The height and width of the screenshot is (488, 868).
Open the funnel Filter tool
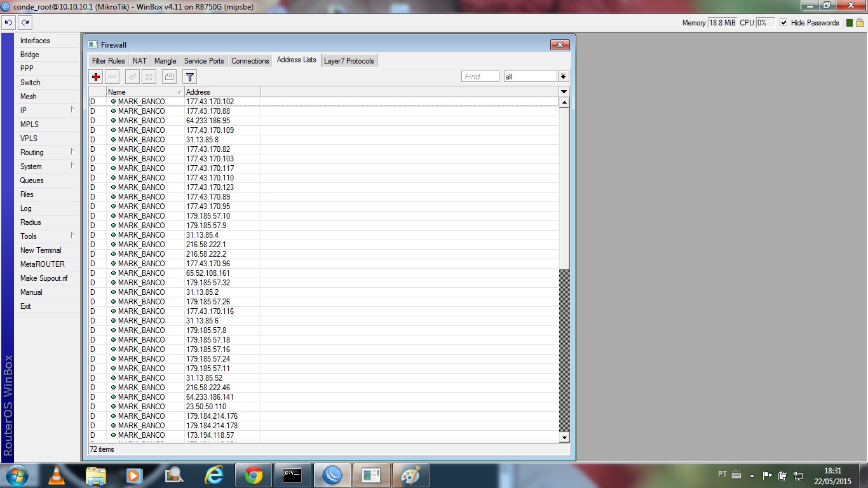[189, 77]
